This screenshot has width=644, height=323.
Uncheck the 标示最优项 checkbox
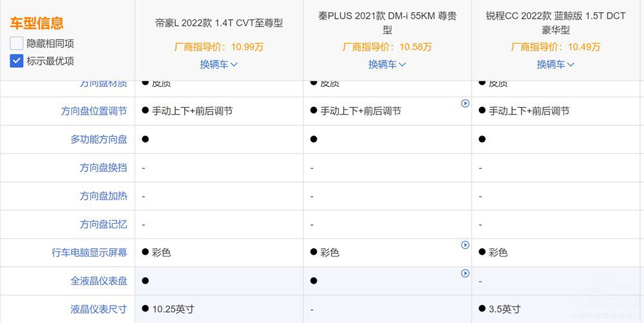(x=17, y=61)
